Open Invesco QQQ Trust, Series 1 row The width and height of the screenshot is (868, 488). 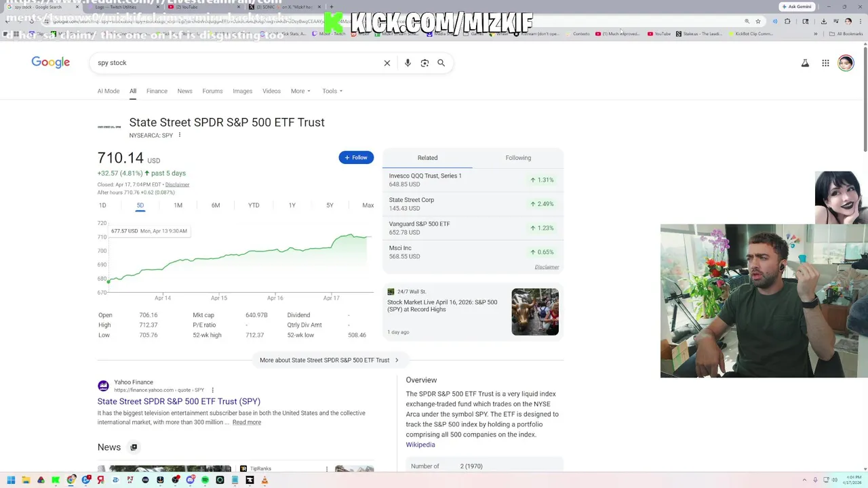coord(473,180)
